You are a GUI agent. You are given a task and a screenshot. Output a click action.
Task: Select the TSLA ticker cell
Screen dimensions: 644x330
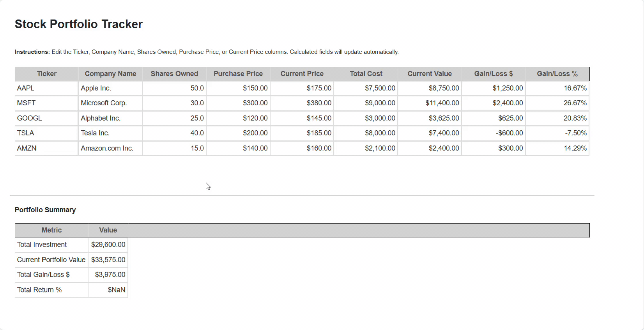tap(47, 133)
